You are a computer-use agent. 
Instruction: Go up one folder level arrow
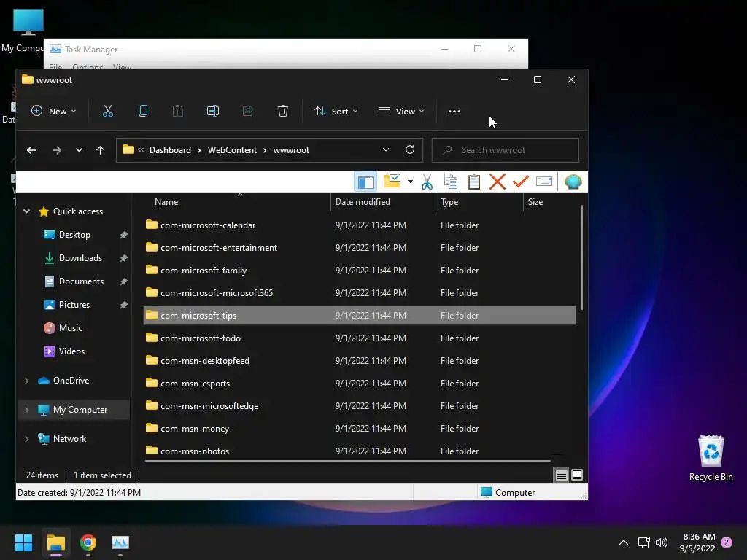[100, 150]
